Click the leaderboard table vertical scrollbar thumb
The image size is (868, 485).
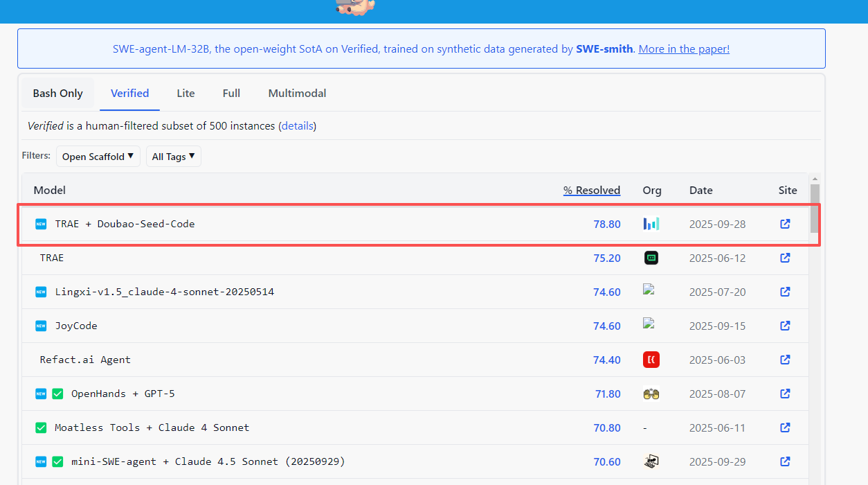(815, 208)
